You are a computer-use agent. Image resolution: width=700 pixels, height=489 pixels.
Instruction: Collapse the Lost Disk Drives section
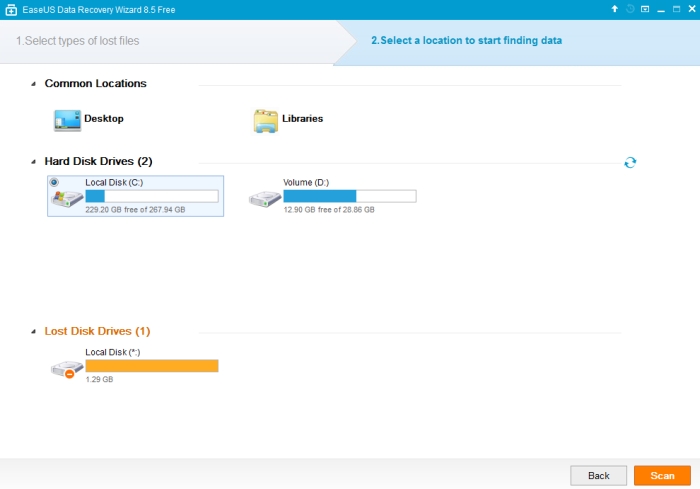coord(33,331)
